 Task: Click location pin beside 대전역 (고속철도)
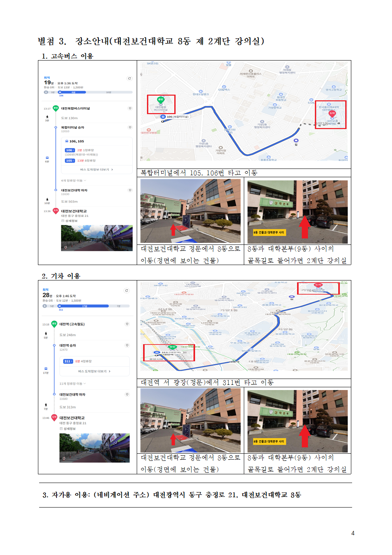click(x=127, y=324)
